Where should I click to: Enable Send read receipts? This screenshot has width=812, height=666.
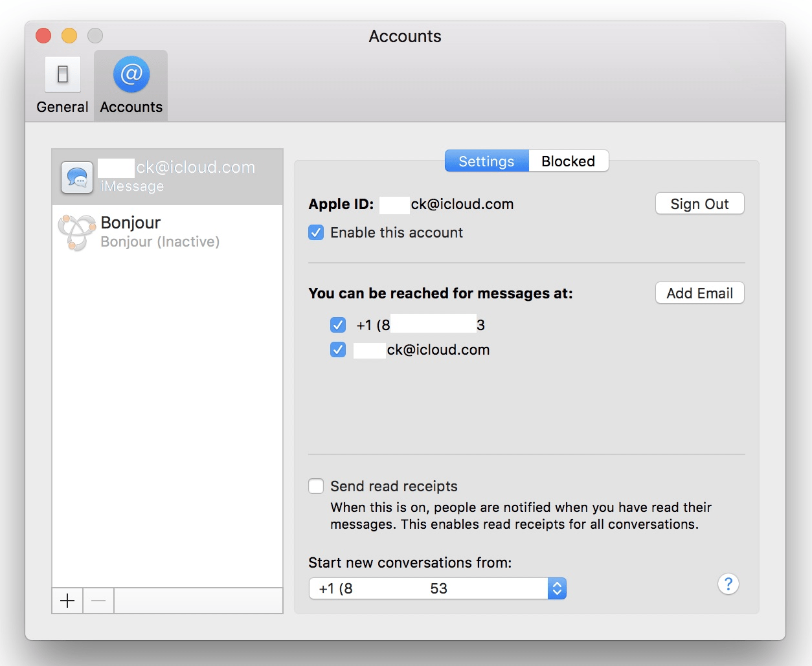315,486
